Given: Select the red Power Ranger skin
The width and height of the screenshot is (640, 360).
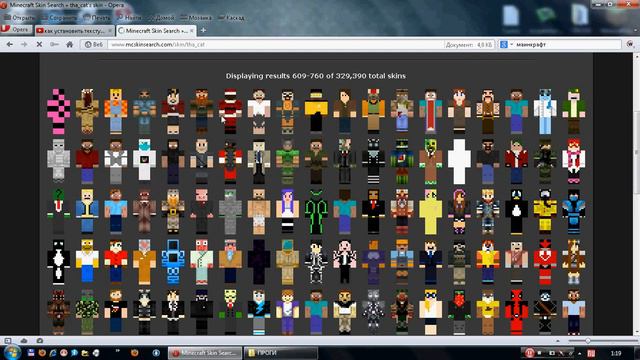Looking at the screenshot, I should click(545, 262).
